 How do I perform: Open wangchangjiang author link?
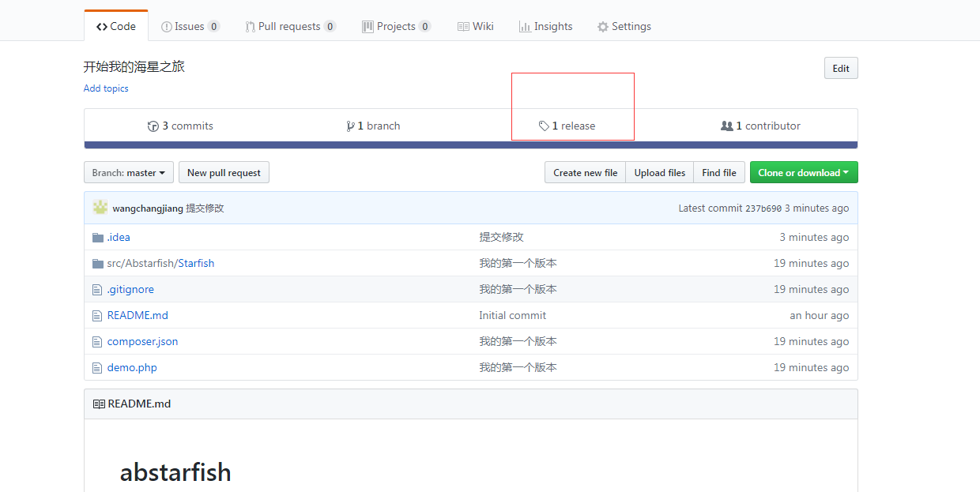coord(148,208)
